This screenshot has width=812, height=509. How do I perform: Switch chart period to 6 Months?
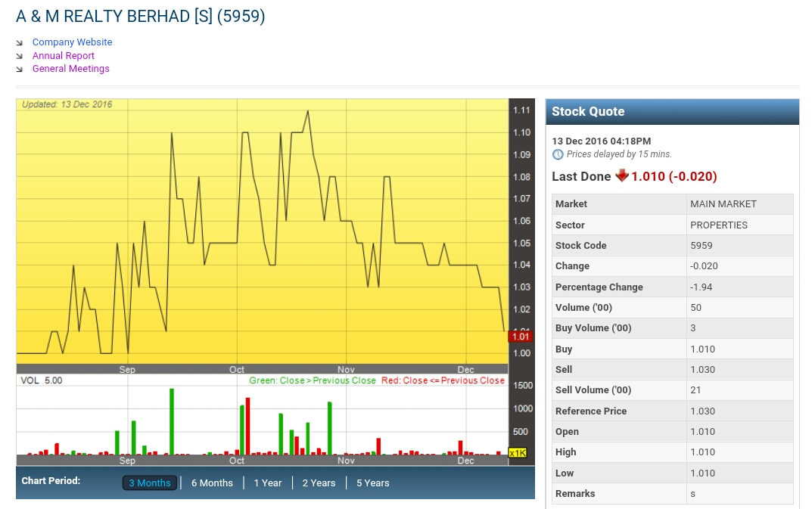point(212,483)
